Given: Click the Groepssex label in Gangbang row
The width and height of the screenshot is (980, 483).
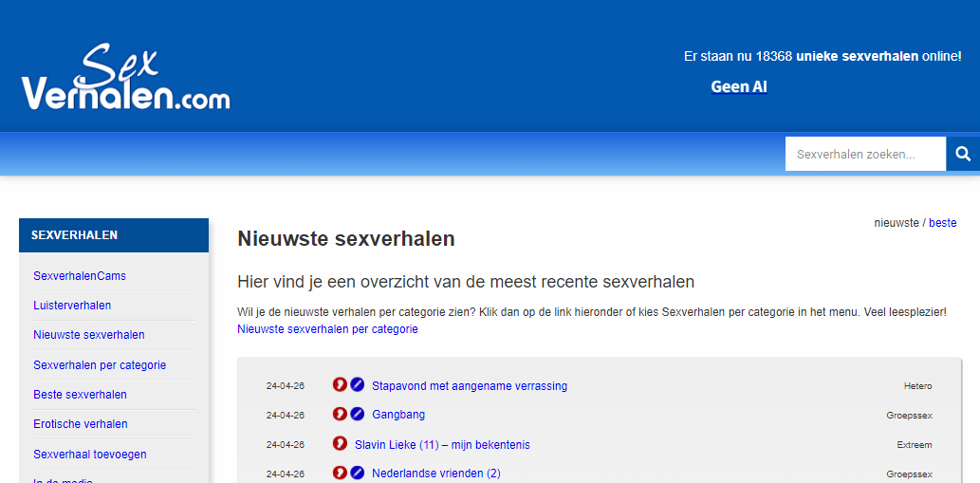Looking at the screenshot, I should 910,416.
